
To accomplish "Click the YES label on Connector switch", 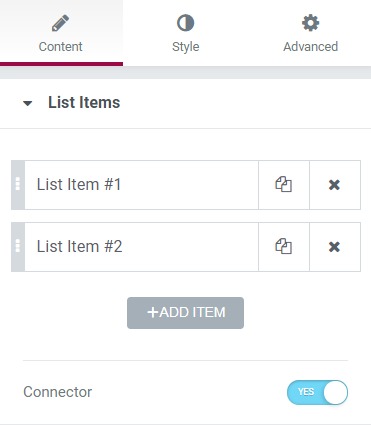I will click(306, 392).
